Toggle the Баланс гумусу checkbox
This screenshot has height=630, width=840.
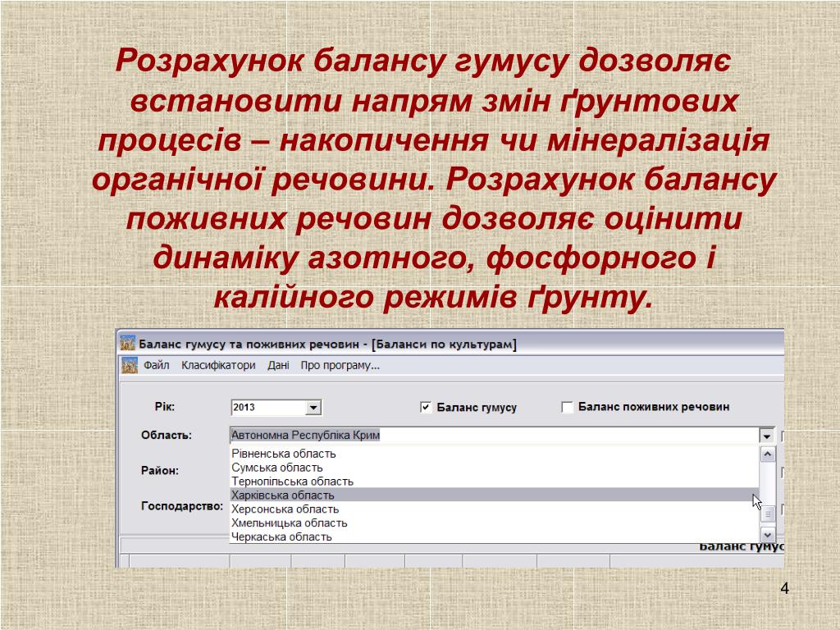(x=426, y=407)
